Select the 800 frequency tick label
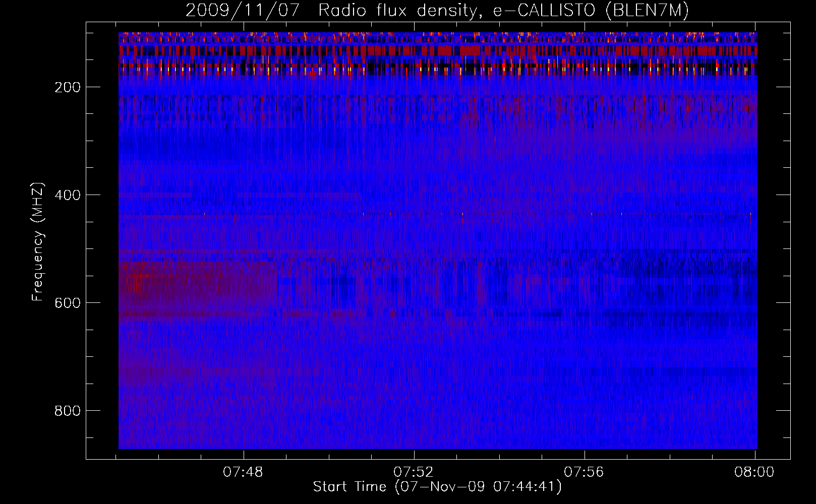 68,411
